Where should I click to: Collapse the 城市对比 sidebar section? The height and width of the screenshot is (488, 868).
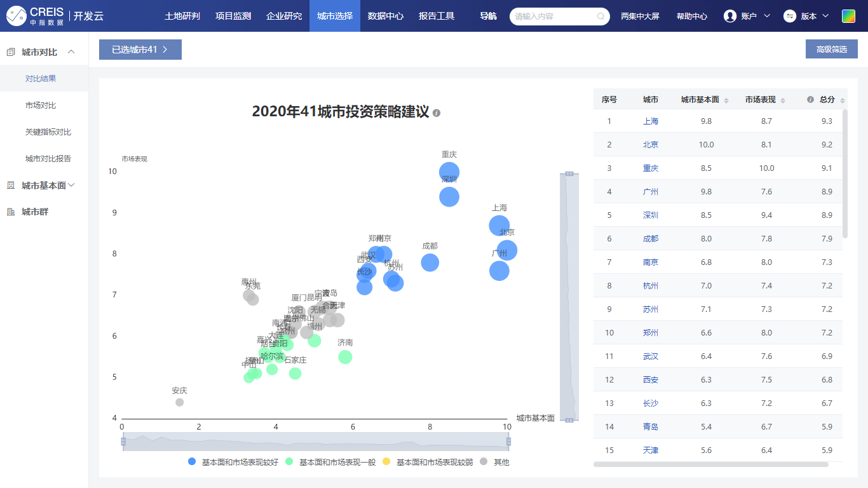pos(71,52)
